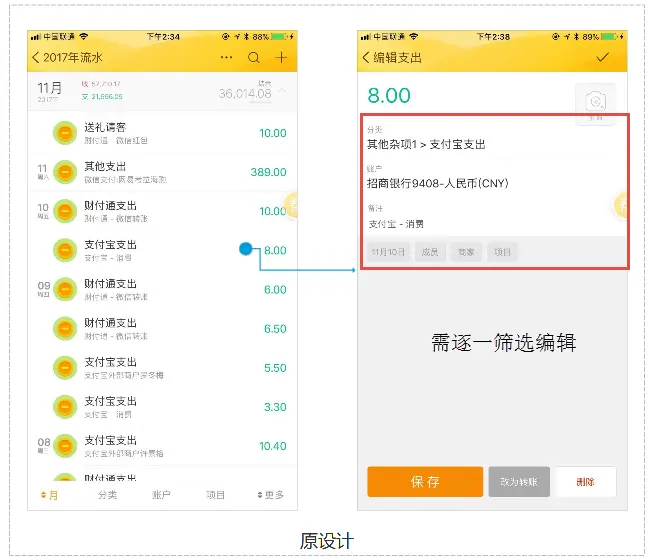This screenshot has height=559, width=648.
Task: Tap the 财付通支出 6.00 entry icon
Action: [65, 289]
